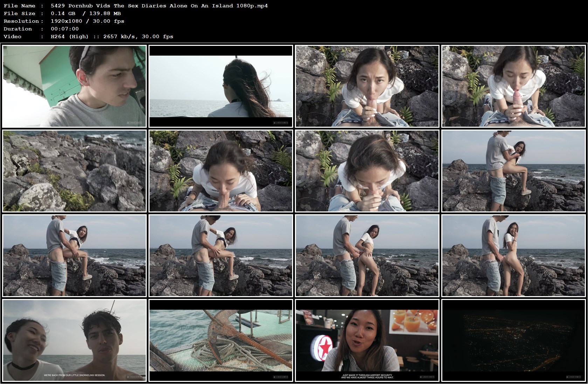The width and height of the screenshot is (588, 384).
Task: Open the thumbnail of woman facing the sea
Action: coord(221,86)
